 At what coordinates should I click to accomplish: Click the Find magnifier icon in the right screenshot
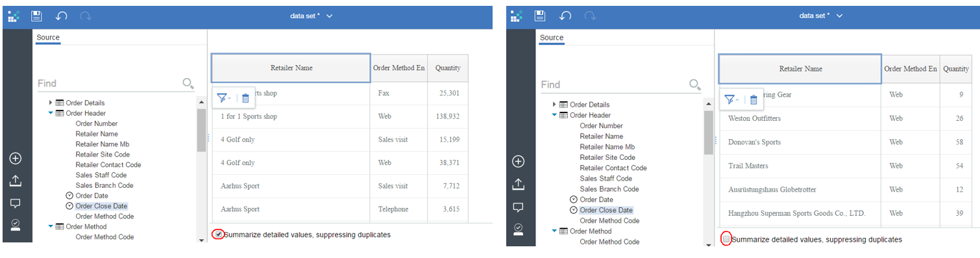[x=694, y=84]
